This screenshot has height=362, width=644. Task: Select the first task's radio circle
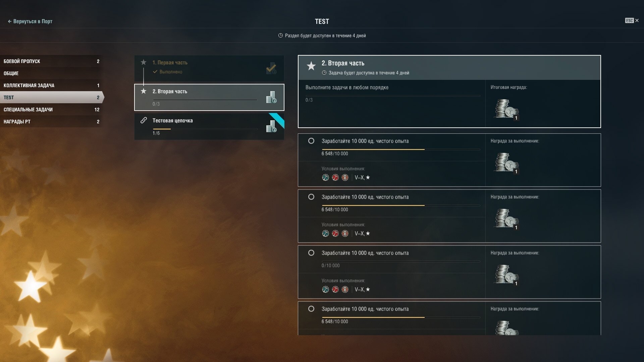tap(311, 141)
